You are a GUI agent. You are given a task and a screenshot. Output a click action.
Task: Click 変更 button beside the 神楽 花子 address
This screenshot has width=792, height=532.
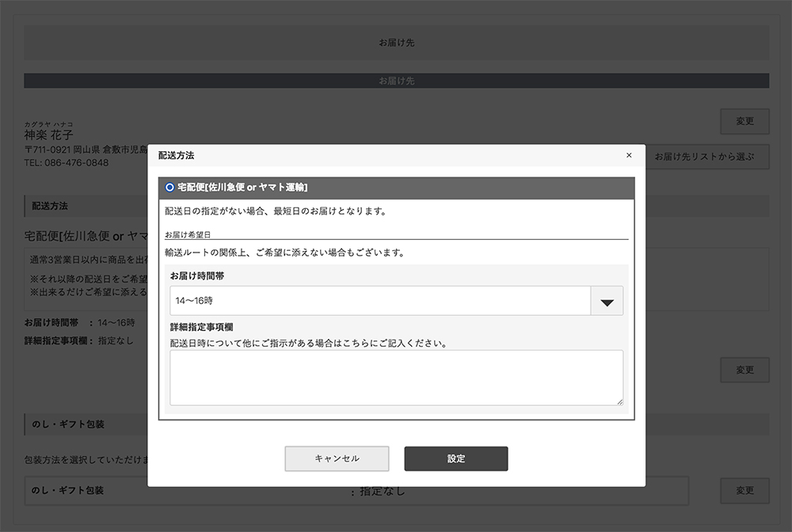(x=744, y=121)
